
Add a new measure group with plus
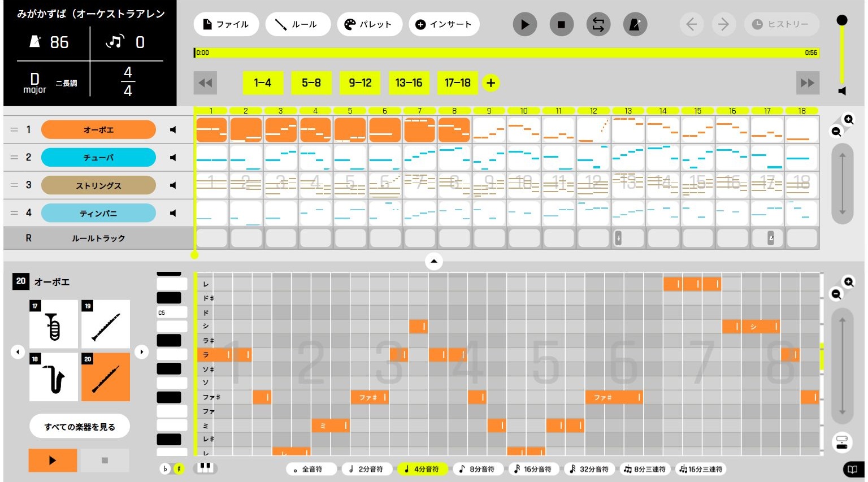click(491, 83)
